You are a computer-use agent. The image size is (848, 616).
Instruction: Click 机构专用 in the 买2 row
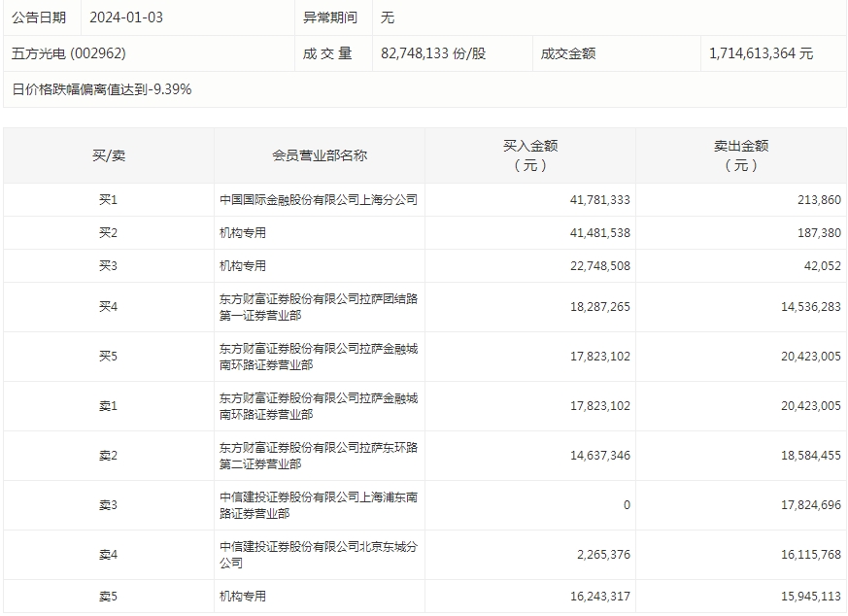(x=243, y=233)
